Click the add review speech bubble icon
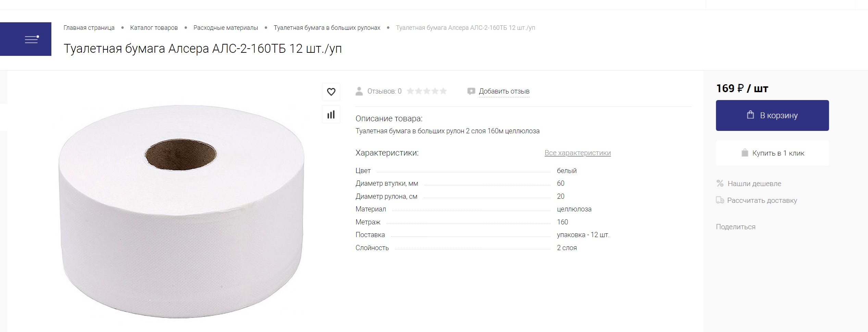Screen dimensions: 868x332 [x=471, y=91]
